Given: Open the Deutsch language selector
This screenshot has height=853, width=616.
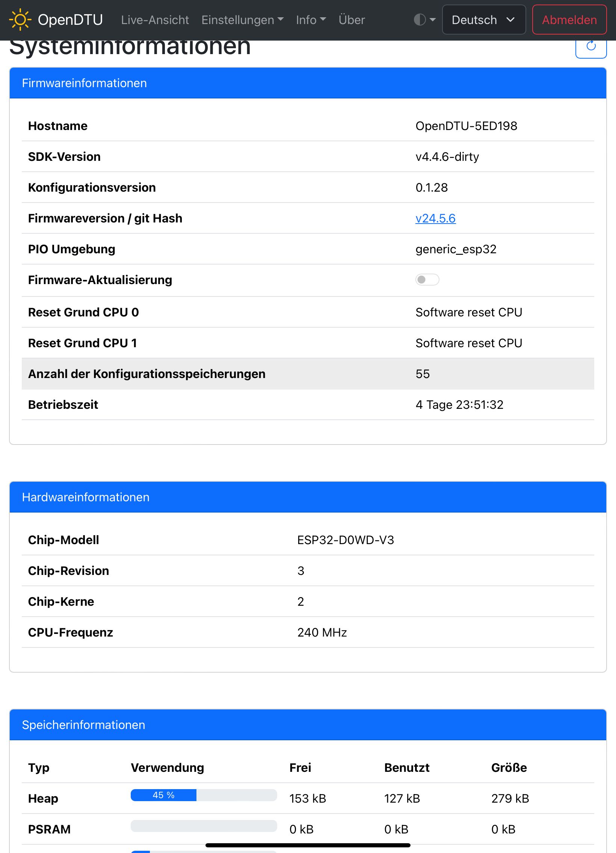Looking at the screenshot, I should (484, 20).
